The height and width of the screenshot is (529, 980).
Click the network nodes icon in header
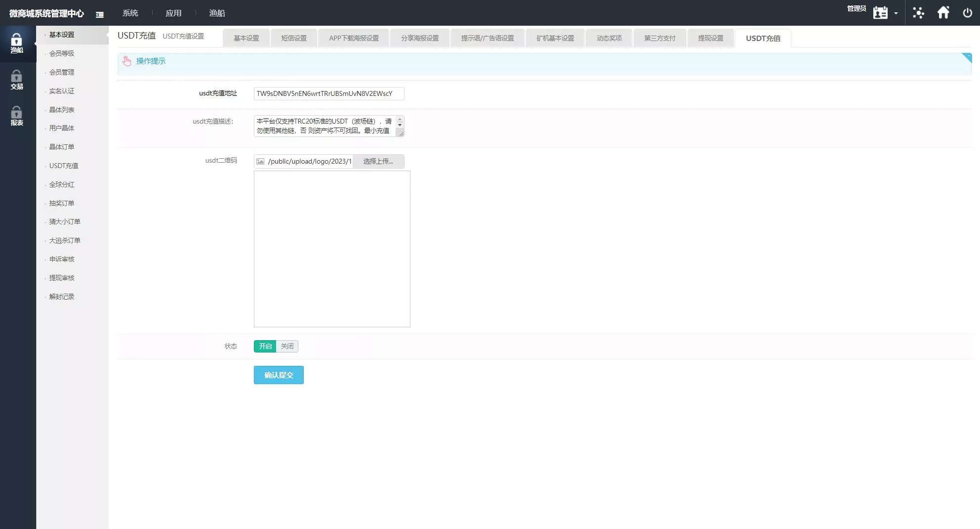pyautogui.click(x=918, y=13)
